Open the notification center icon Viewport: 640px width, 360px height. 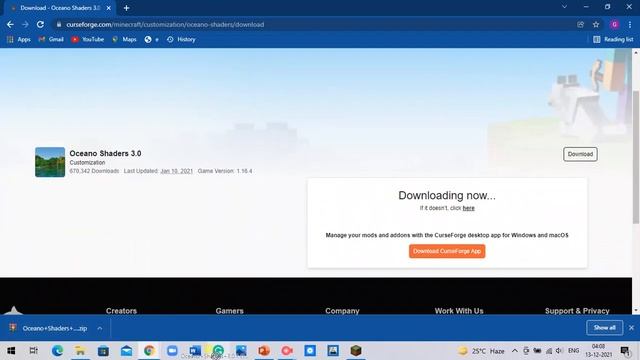tap(625, 351)
